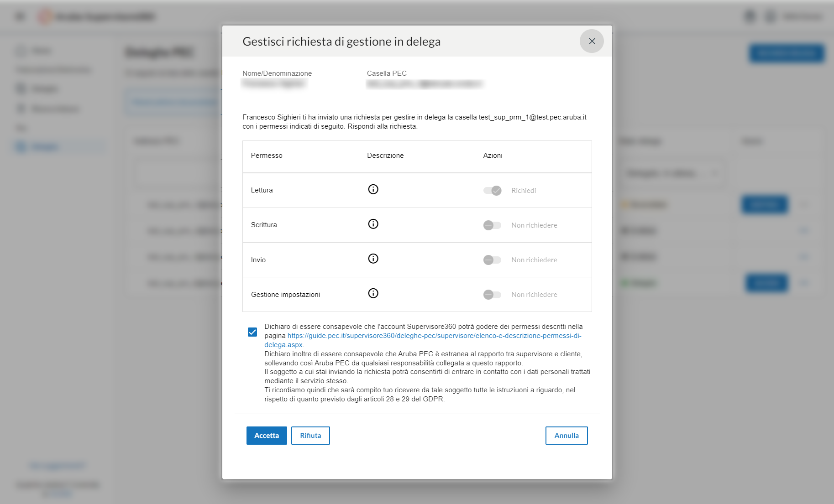Screen dimensions: 834x504
Task: Select the Permesso column header
Action: pos(267,156)
